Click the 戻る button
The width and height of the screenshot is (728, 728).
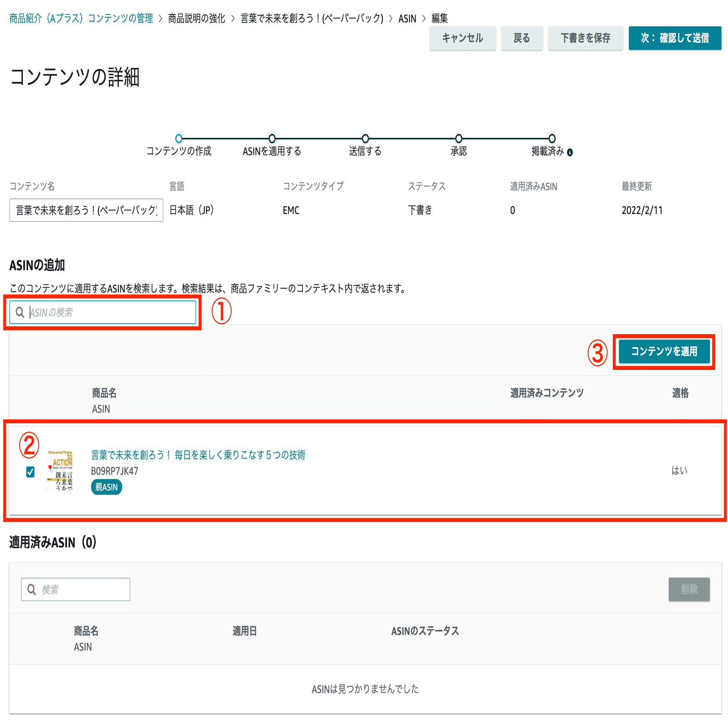(x=522, y=38)
